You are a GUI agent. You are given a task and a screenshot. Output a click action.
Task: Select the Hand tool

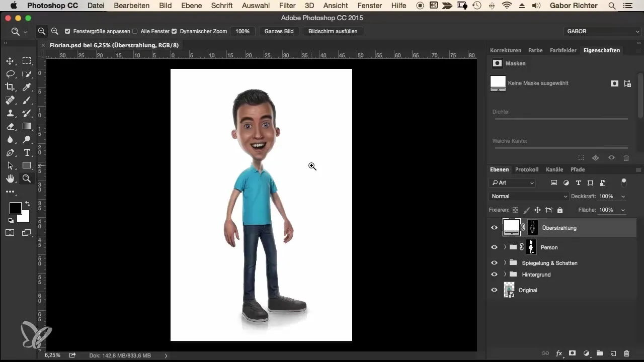point(10,178)
